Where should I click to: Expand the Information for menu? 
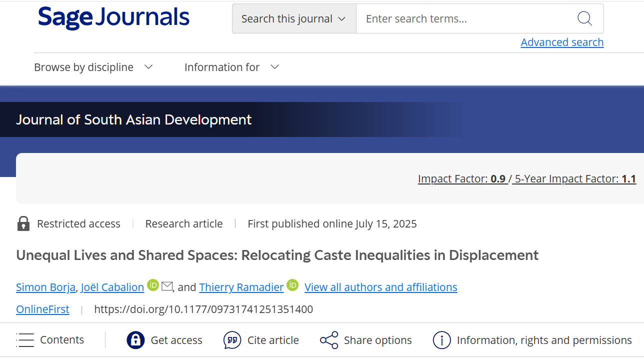tap(231, 67)
